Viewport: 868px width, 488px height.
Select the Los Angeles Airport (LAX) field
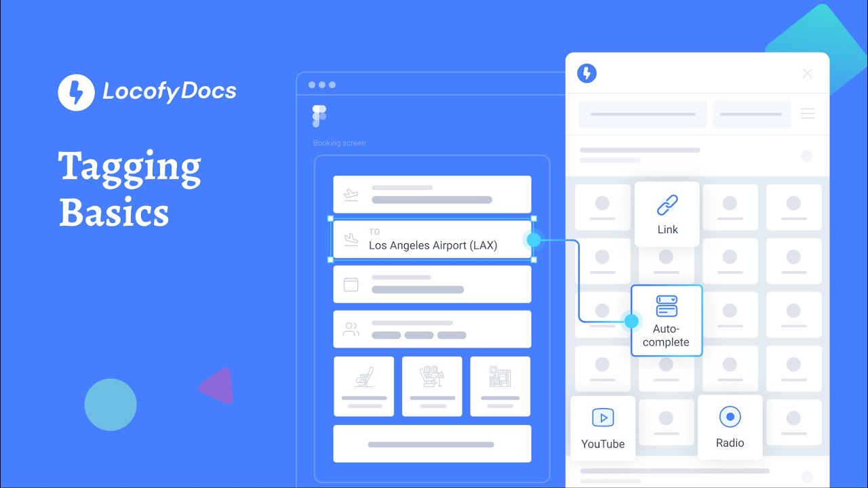click(x=432, y=239)
